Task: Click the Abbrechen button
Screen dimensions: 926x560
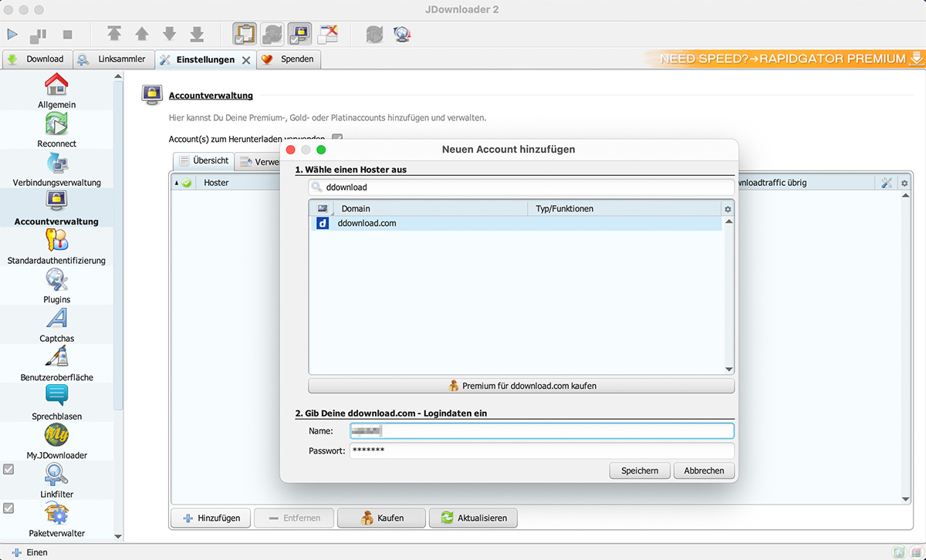Action: [704, 471]
